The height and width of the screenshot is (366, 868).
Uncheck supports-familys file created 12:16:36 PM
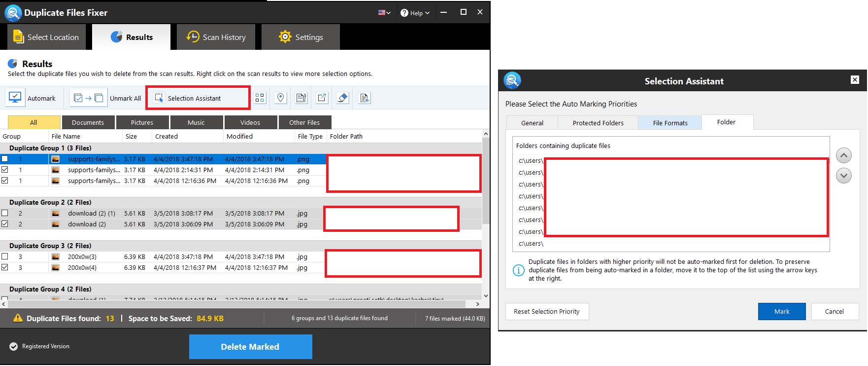(5, 181)
